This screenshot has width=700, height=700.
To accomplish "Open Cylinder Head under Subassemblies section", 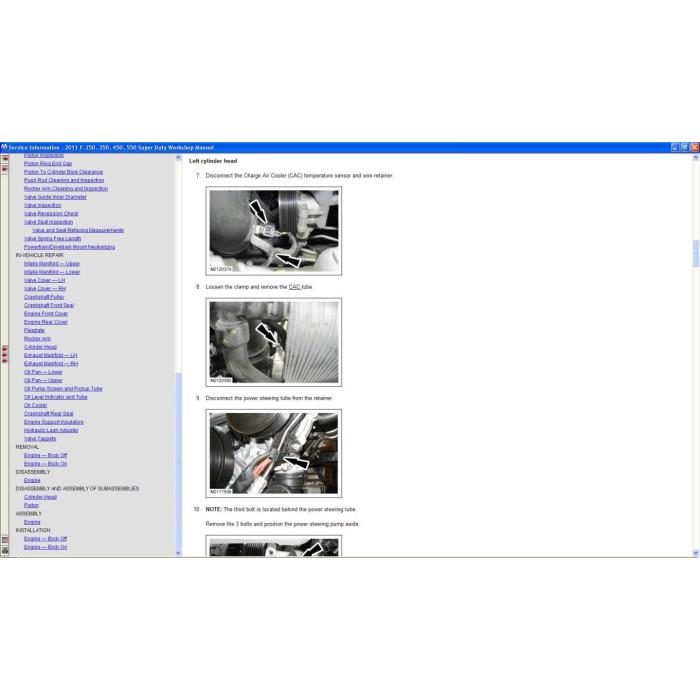I will (x=40, y=497).
